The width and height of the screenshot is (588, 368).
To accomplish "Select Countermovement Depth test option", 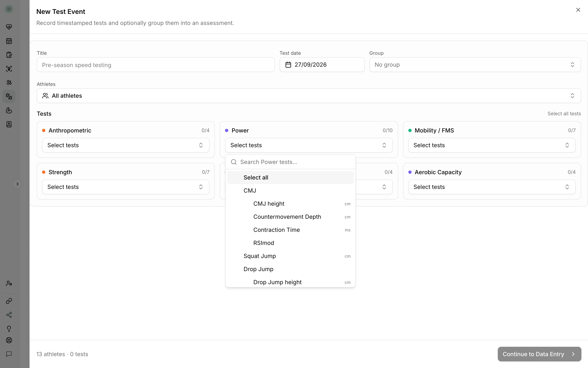I will [290, 217].
